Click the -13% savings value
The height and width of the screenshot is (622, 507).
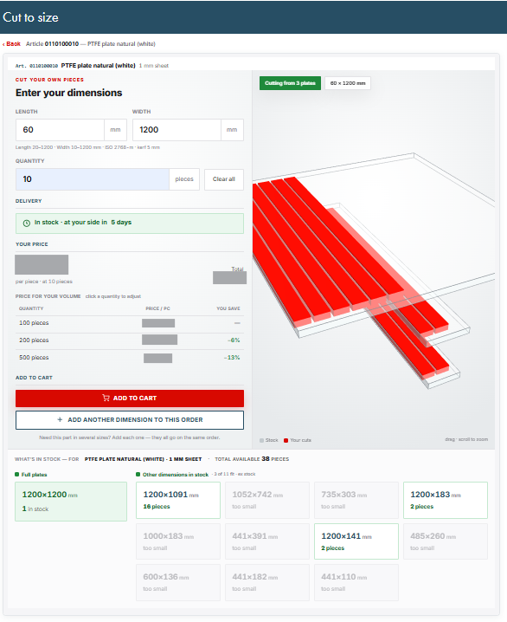[x=232, y=358]
